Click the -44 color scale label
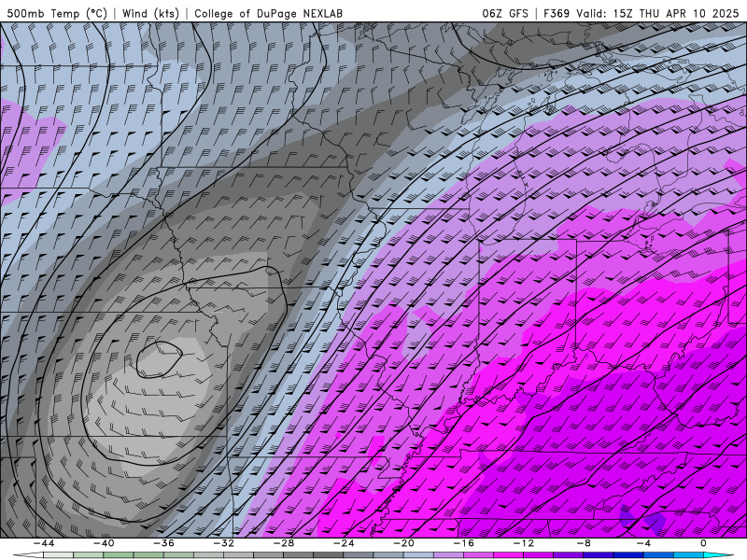Image resolution: width=747 pixels, height=560 pixels. click(x=44, y=543)
